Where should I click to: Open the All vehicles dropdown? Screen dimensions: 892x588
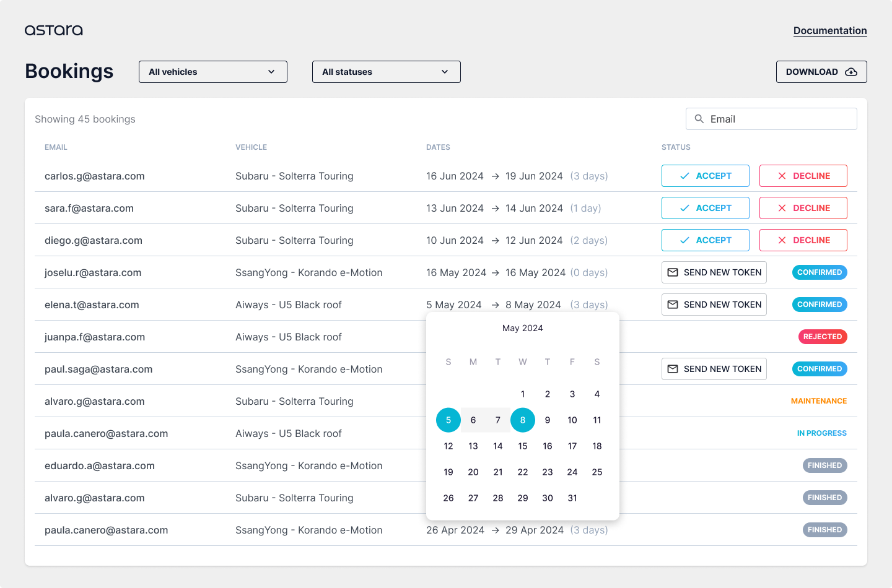pyautogui.click(x=213, y=72)
